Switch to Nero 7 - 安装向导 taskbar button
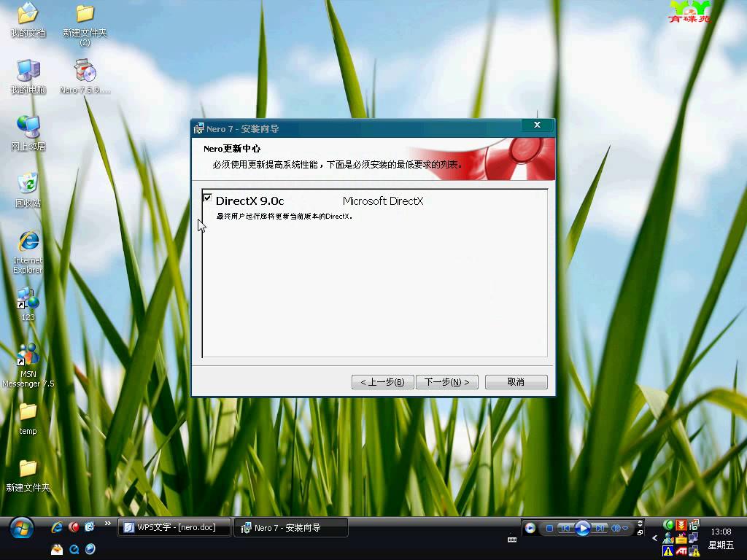The image size is (747, 560). click(x=291, y=528)
